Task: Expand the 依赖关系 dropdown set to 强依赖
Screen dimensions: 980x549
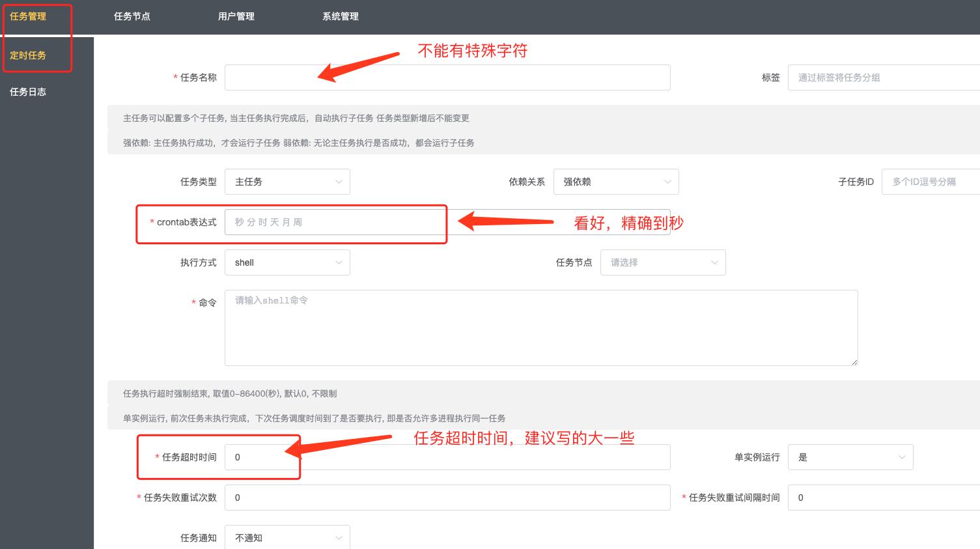Action: (x=615, y=182)
